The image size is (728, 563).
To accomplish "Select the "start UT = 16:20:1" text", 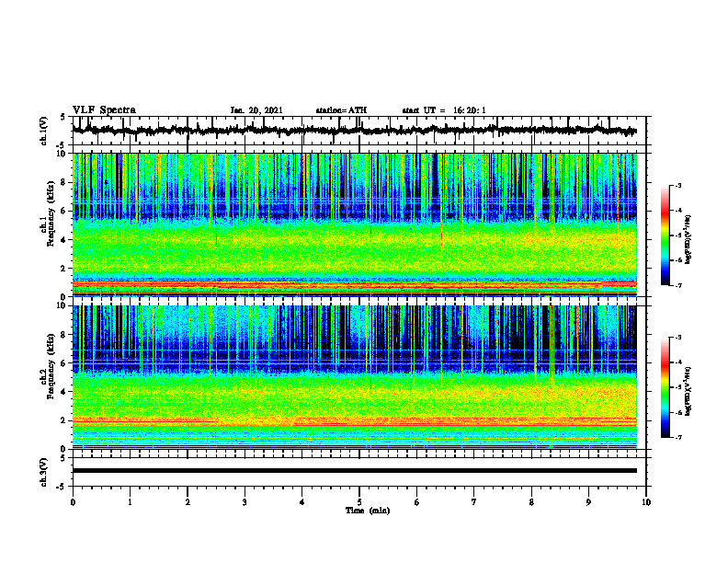I will click(444, 110).
